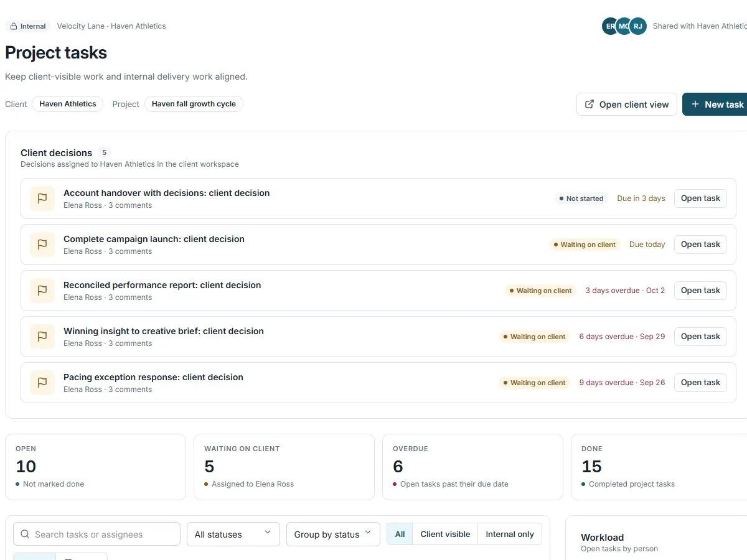747x560 pixels.
Task: Click the Not started status badge
Action: point(581,198)
